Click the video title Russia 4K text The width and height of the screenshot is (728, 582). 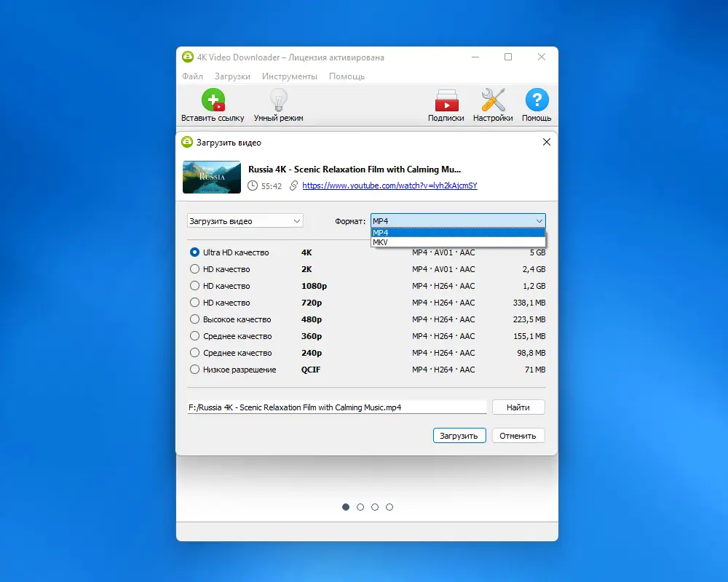(355, 170)
